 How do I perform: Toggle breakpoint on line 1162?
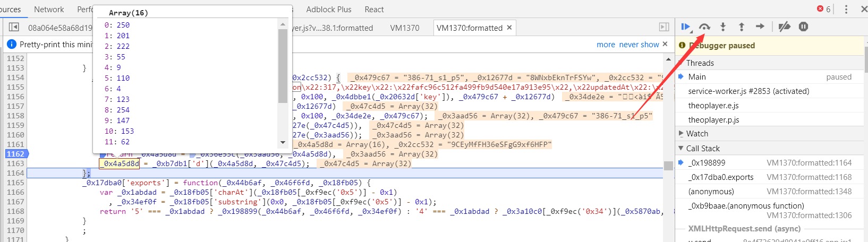(15, 154)
